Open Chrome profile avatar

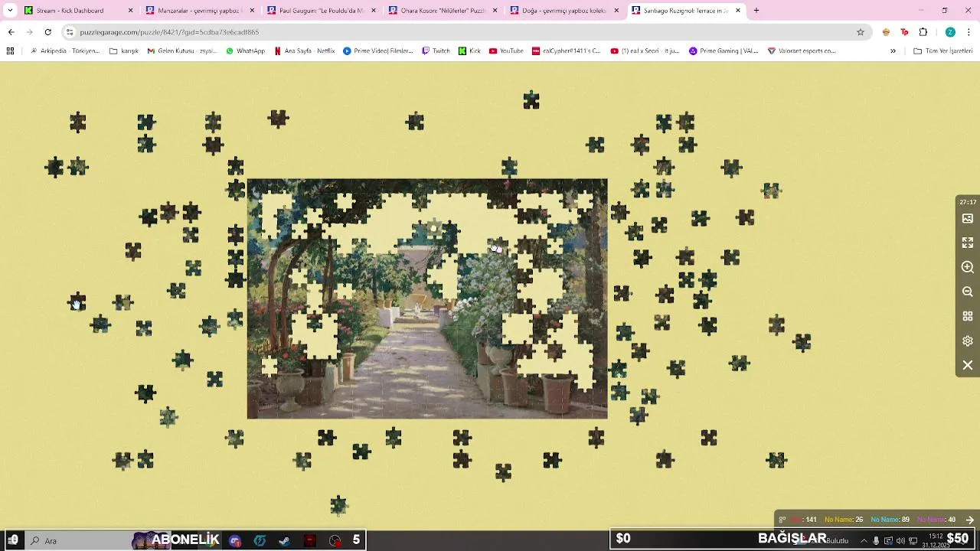point(950,32)
